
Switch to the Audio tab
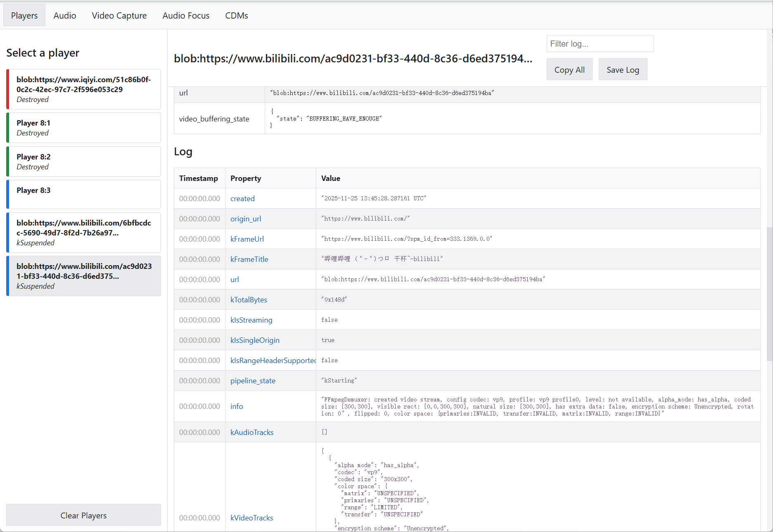[65, 16]
